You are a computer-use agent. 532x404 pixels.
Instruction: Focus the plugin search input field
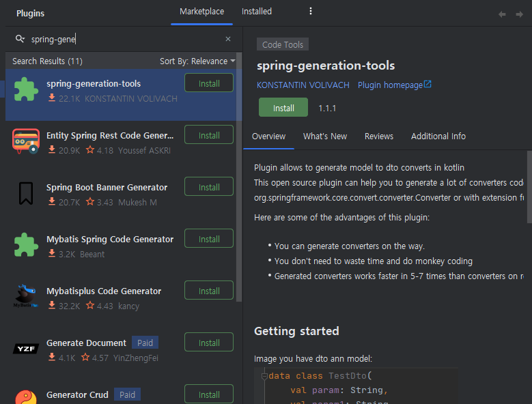[126, 39]
